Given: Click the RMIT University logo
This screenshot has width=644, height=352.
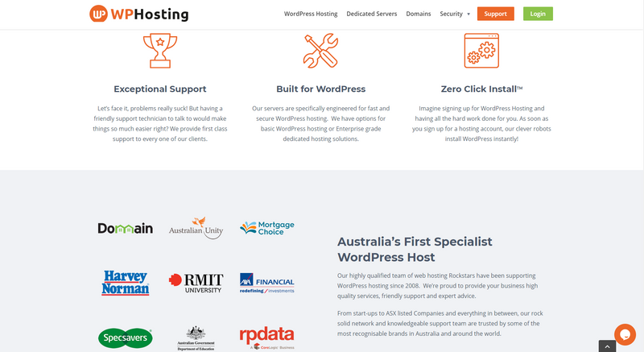Looking at the screenshot, I should pyautogui.click(x=196, y=283).
